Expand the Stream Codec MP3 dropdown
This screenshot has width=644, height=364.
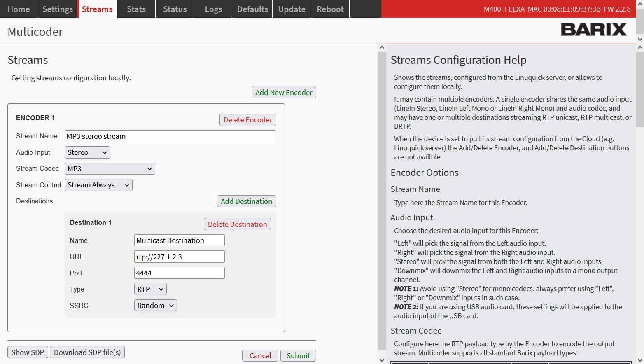pyautogui.click(x=110, y=169)
